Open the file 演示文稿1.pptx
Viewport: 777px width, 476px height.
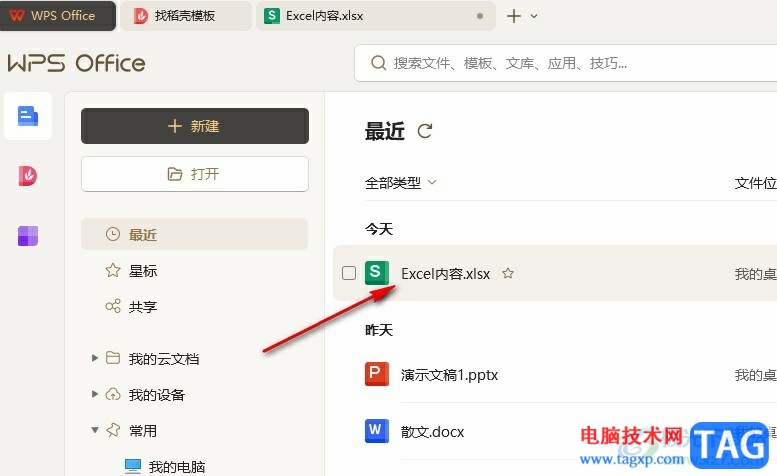(x=449, y=375)
